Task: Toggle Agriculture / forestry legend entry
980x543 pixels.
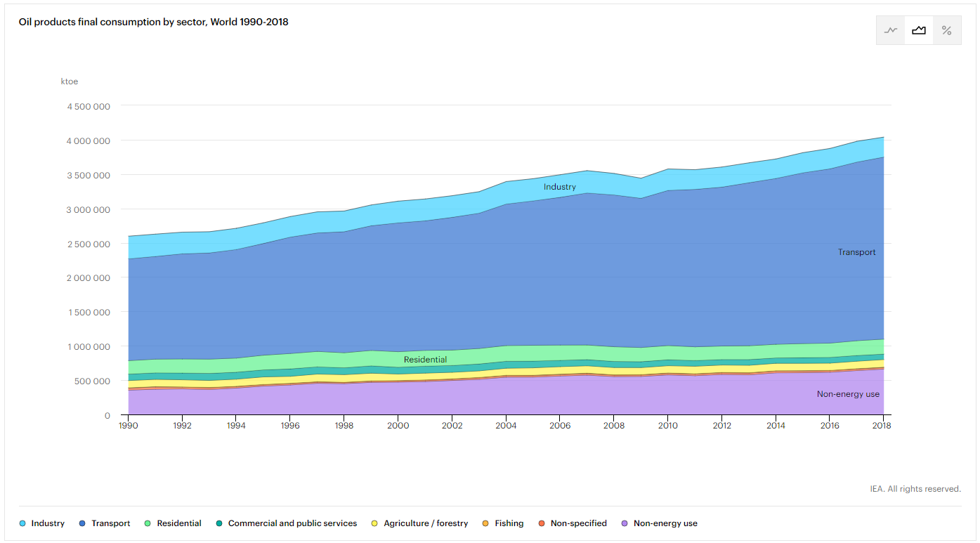Action: pos(419,523)
